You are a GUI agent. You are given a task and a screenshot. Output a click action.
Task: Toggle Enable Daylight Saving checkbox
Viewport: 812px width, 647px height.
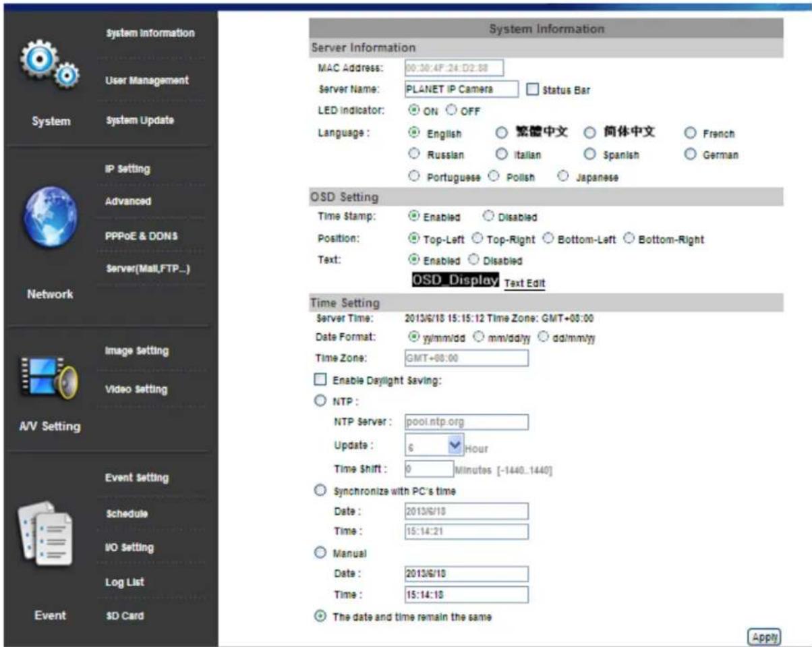pos(321,381)
